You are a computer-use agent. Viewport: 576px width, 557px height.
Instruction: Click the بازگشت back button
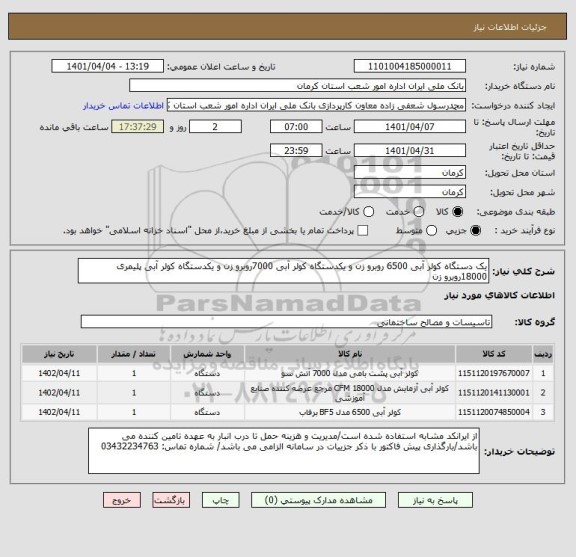[171, 500]
